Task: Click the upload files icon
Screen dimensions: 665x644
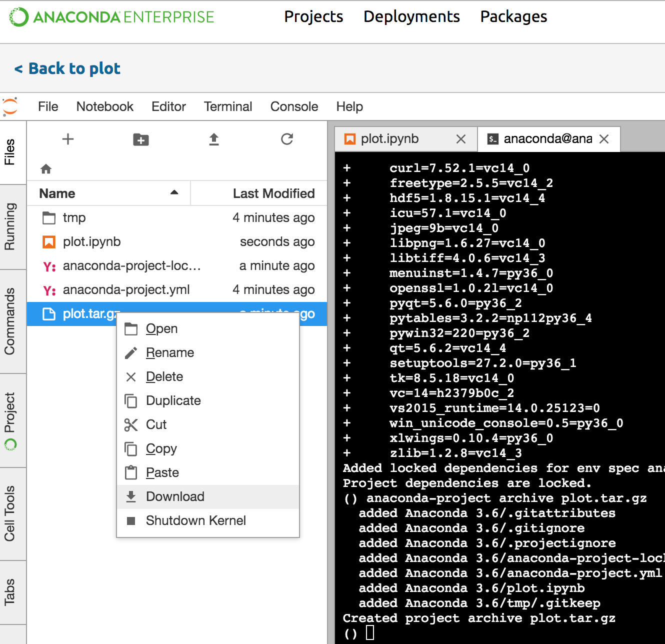Action: 214,139
